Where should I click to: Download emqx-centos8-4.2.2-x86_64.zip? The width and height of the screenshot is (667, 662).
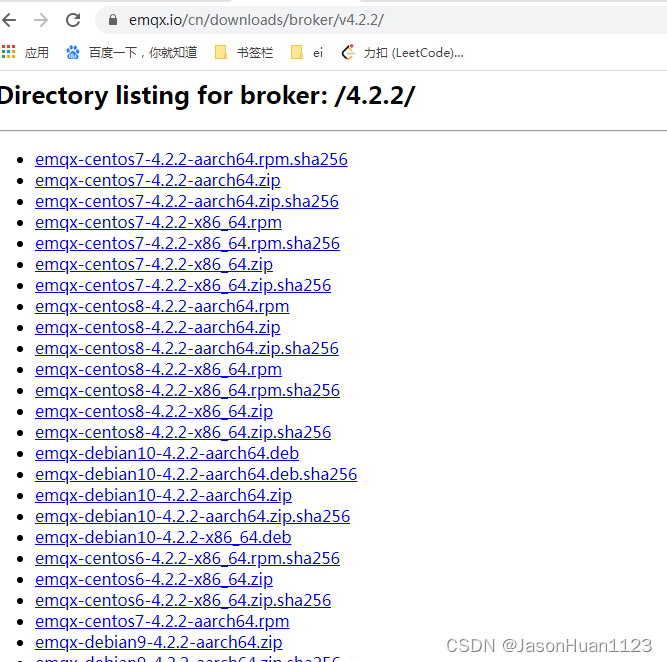154,411
